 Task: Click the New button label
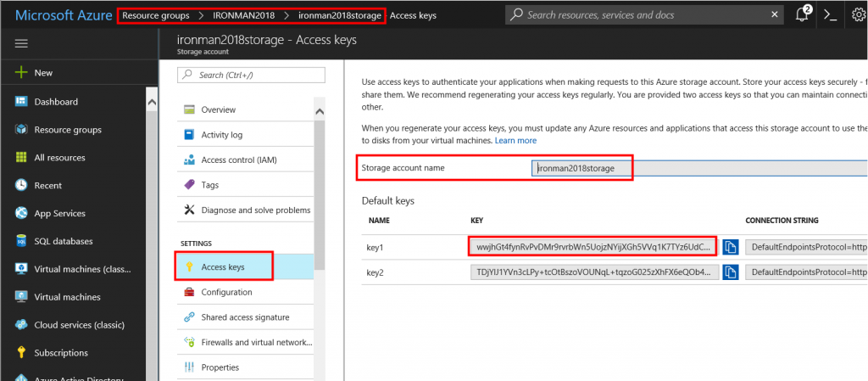[x=44, y=72]
